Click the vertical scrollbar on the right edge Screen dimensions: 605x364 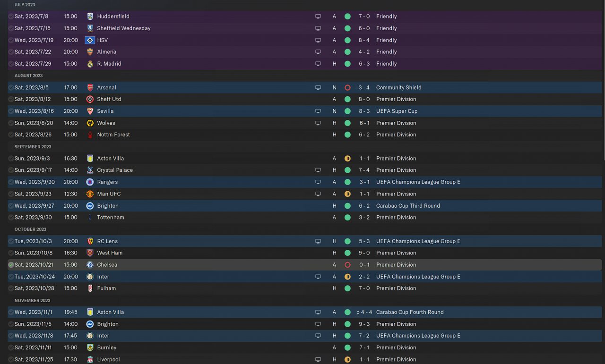pos(604,80)
